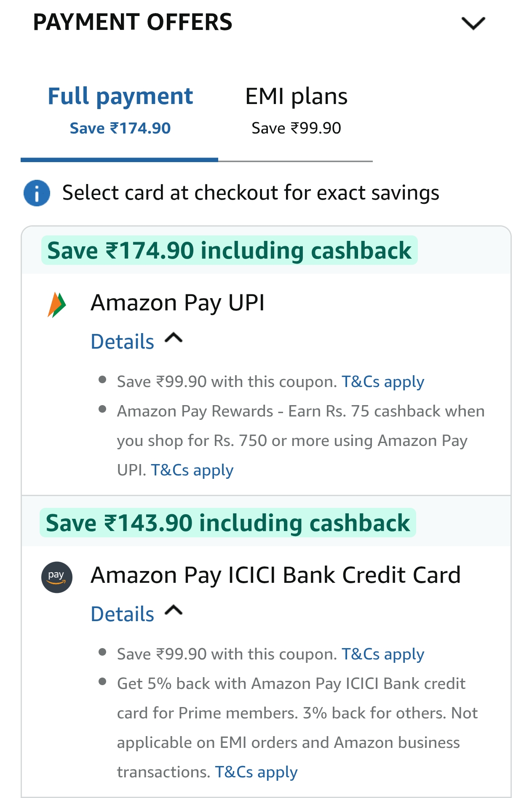The height and width of the screenshot is (798, 532).
Task: Click the Save ₹174.90 including cashback badge
Action: 229,251
